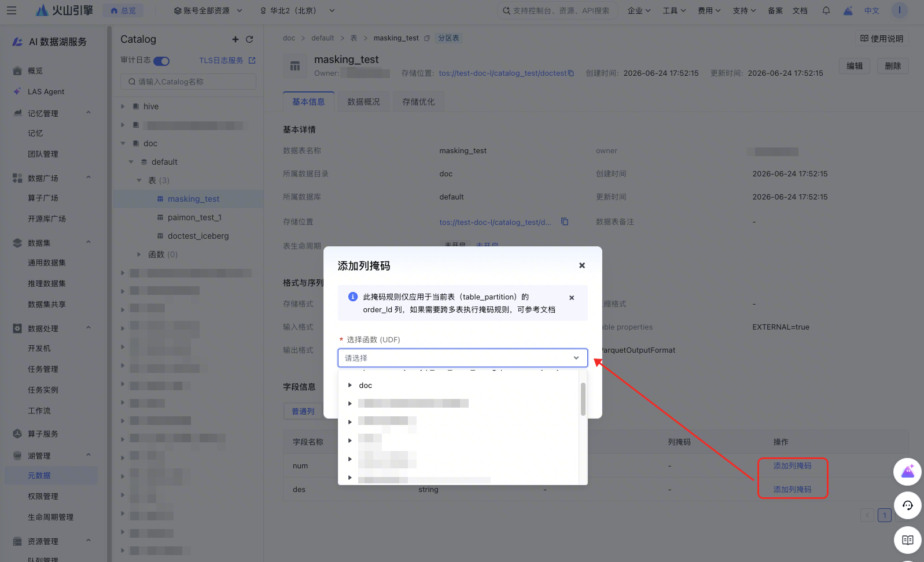Click the plus icon to add Catalog

click(x=235, y=39)
